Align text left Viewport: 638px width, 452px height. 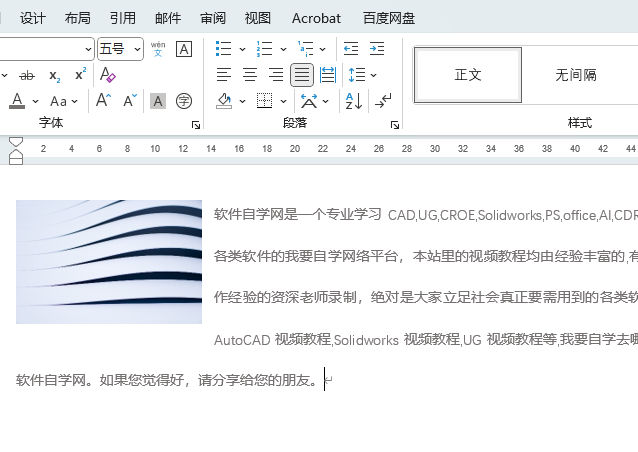point(224,75)
